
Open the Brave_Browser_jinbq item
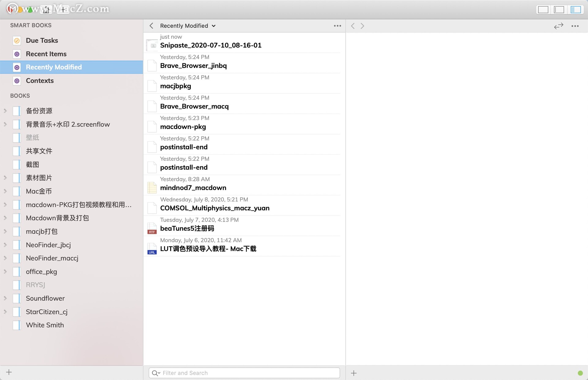242,63
